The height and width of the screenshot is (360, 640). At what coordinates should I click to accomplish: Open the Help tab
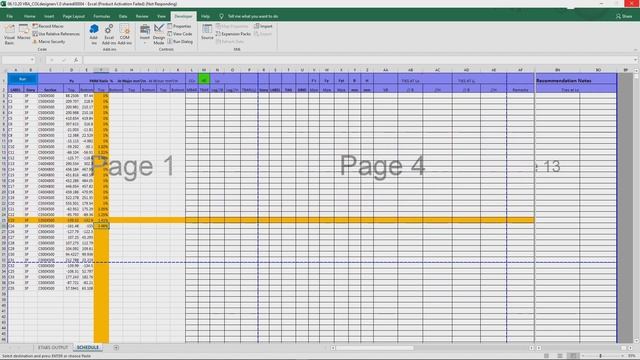coord(205,16)
